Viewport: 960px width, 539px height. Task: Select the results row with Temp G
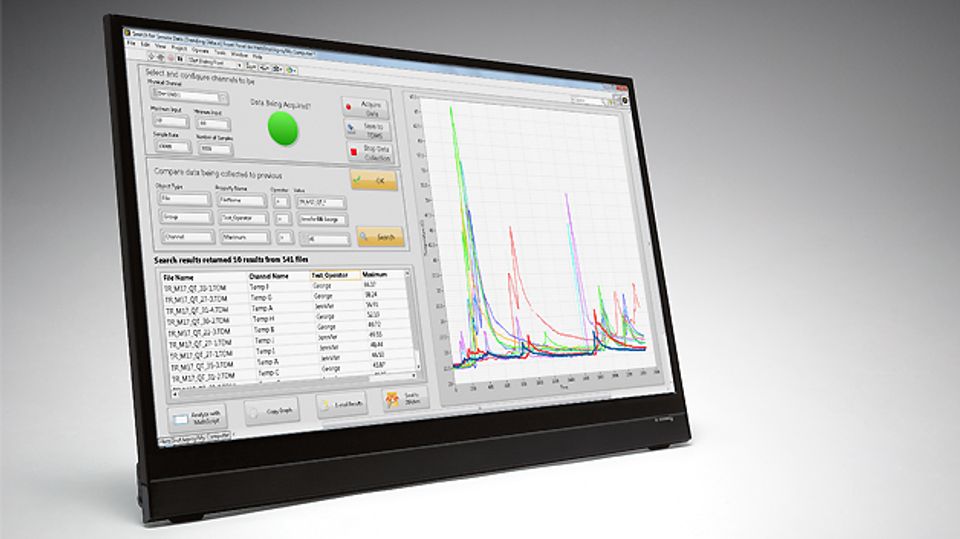[x=286, y=298]
